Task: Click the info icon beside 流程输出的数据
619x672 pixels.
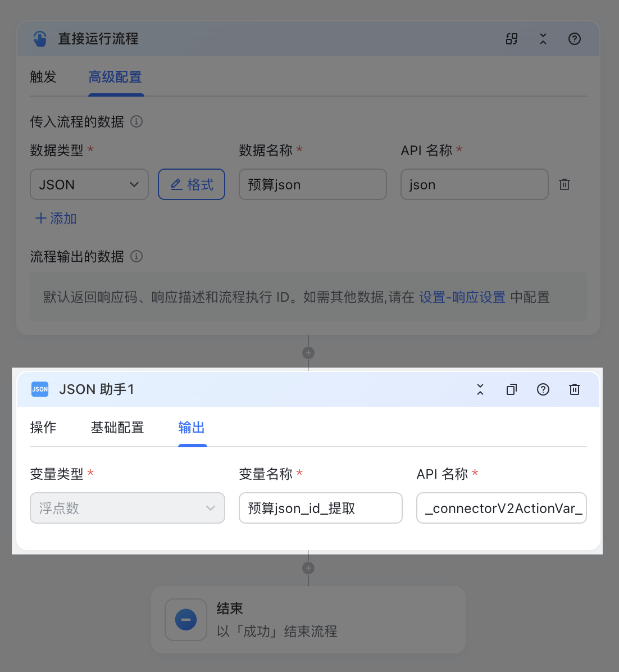Action: tap(135, 256)
